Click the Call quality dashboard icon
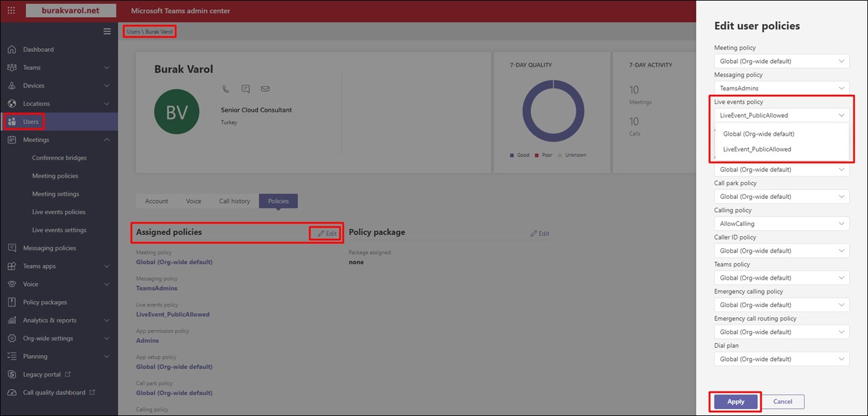The height and width of the screenshot is (416, 868). coord(12,393)
